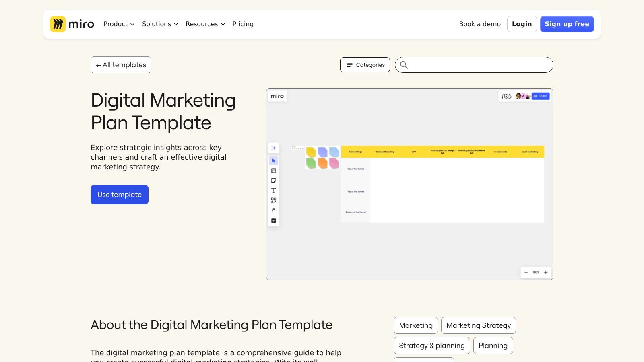Select the Text tool in preview toolbar
Screen dimensions: 644x362
coord(274,190)
